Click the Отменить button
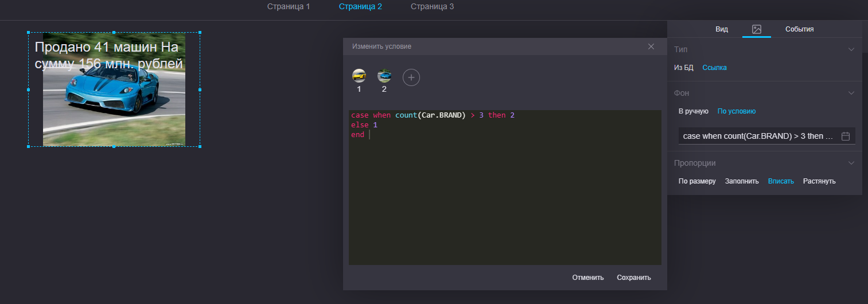Viewport: 868px width, 304px height. (587, 278)
